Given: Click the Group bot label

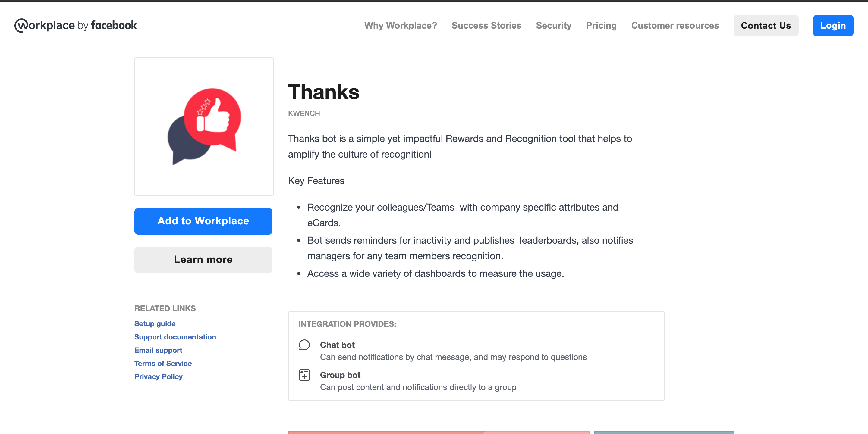Looking at the screenshot, I should tap(340, 375).
